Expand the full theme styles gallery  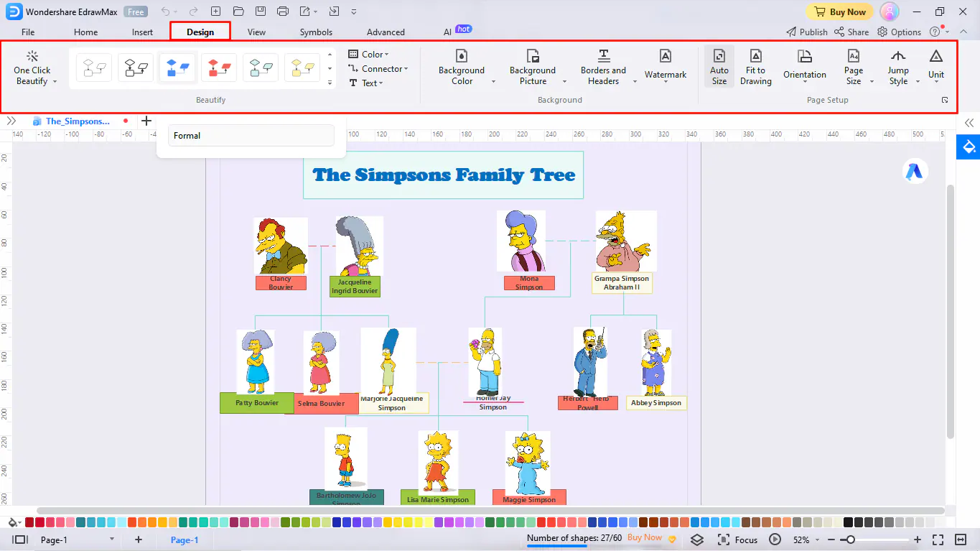tap(330, 83)
